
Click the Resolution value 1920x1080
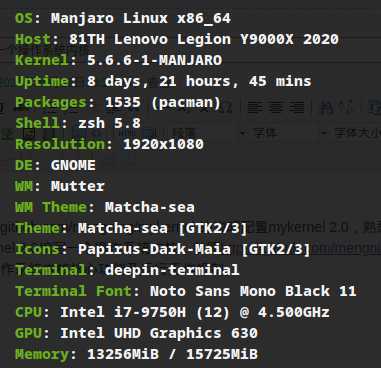pyautogui.click(x=163, y=144)
